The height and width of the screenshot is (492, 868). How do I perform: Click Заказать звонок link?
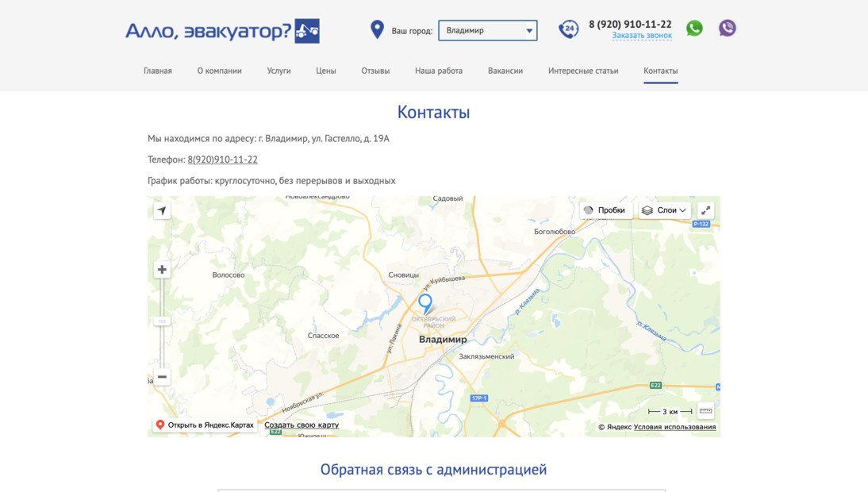(x=642, y=36)
